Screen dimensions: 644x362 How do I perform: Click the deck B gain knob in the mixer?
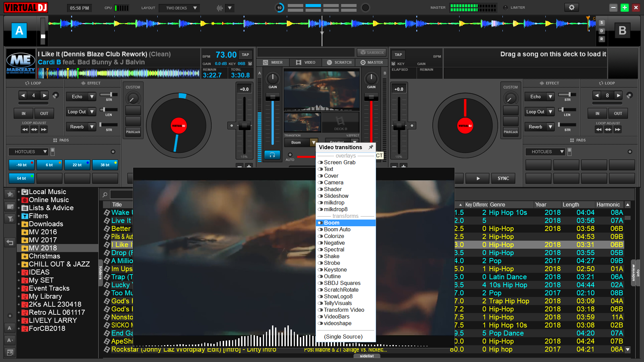pyautogui.click(x=371, y=78)
